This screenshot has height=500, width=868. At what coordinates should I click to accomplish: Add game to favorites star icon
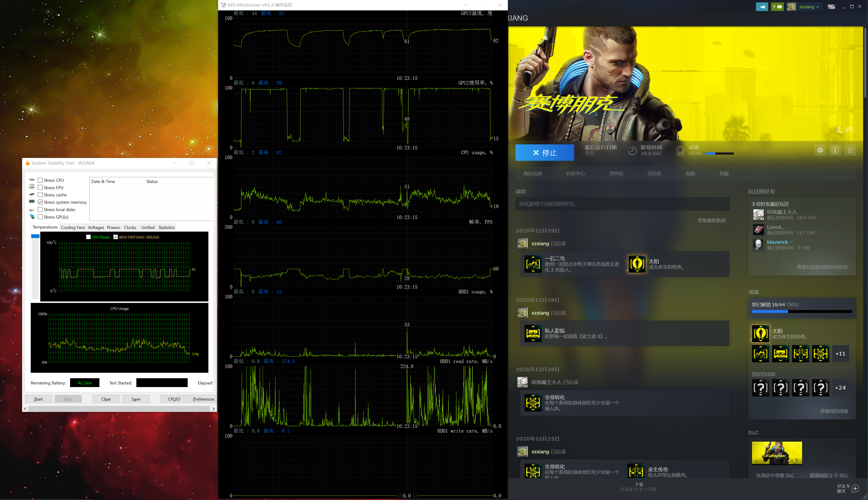850,150
